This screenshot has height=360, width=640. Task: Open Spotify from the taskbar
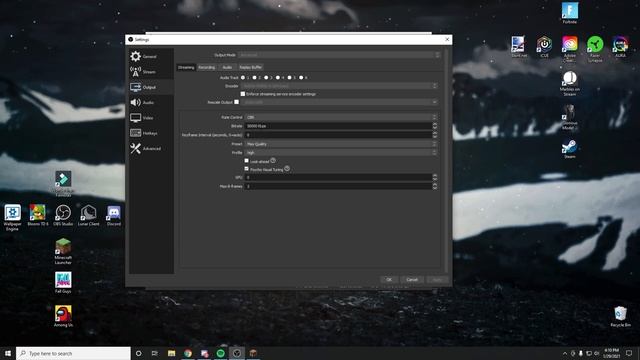click(x=220, y=353)
